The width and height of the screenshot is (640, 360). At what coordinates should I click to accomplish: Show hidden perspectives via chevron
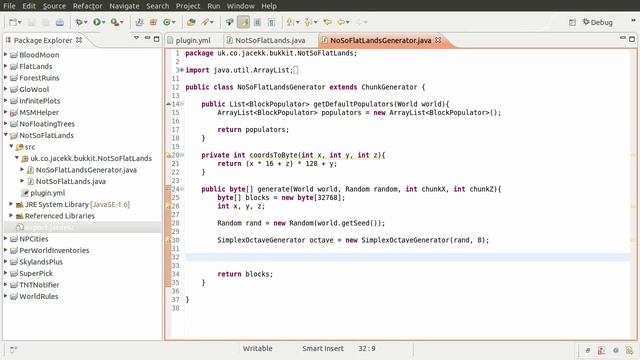(633, 20)
